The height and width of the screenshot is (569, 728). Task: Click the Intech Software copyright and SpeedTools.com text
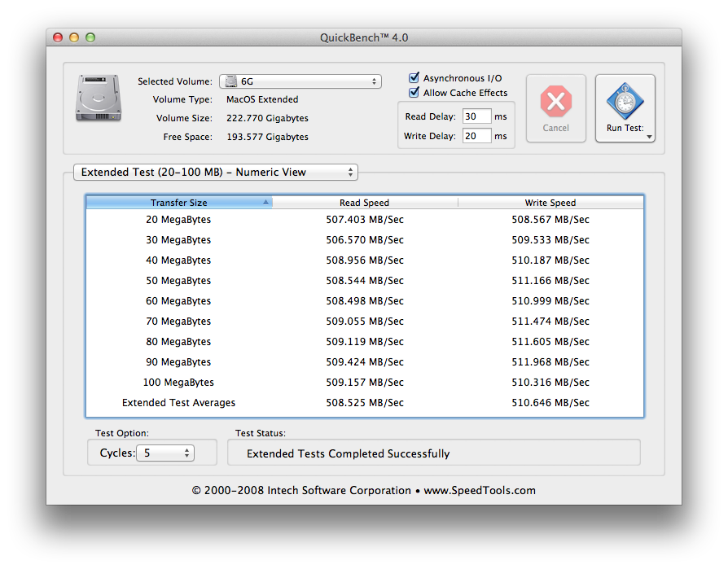[x=364, y=491]
